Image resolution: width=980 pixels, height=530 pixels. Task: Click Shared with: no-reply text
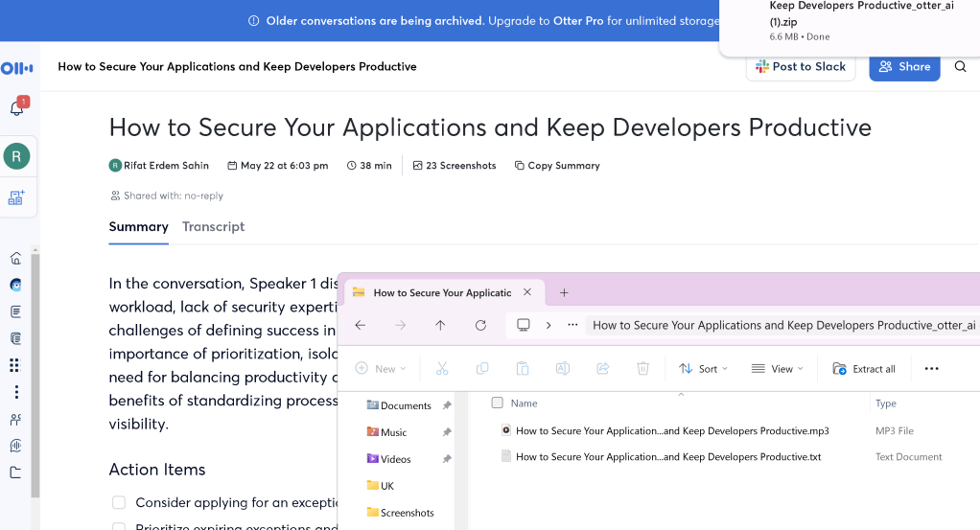click(167, 196)
